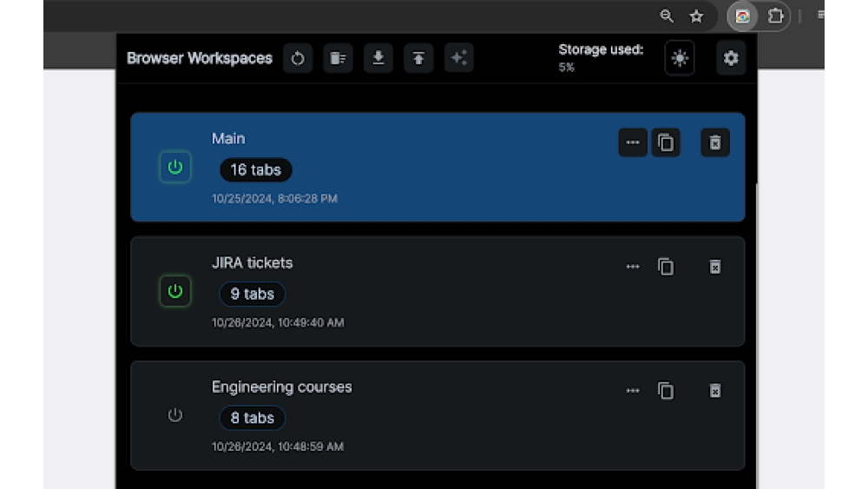Image resolution: width=868 pixels, height=489 pixels.
Task: Click the refresh workspaces icon
Action: [x=298, y=58]
